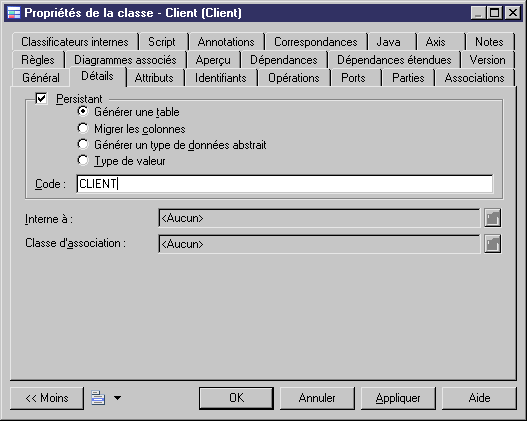Switch to the Attributs tab
The height and width of the screenshot is (421, 527).
click(154, 78)
